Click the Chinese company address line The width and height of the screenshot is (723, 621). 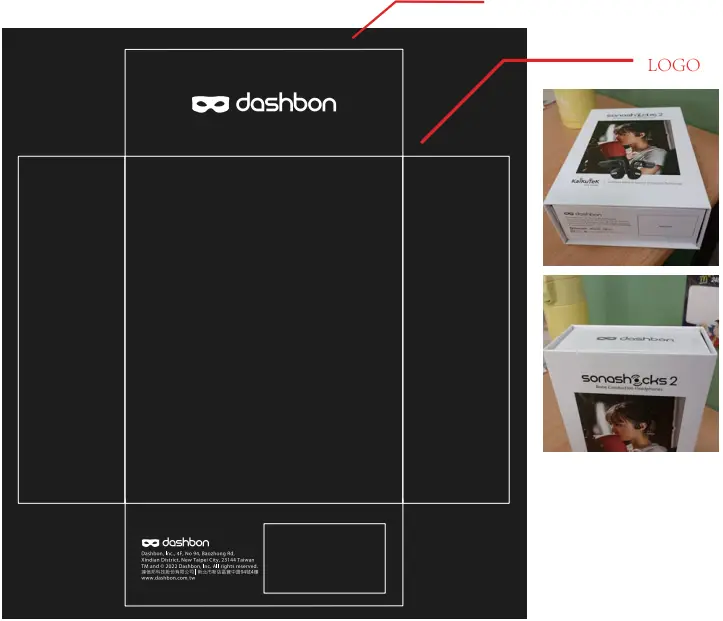click(200, 572)
